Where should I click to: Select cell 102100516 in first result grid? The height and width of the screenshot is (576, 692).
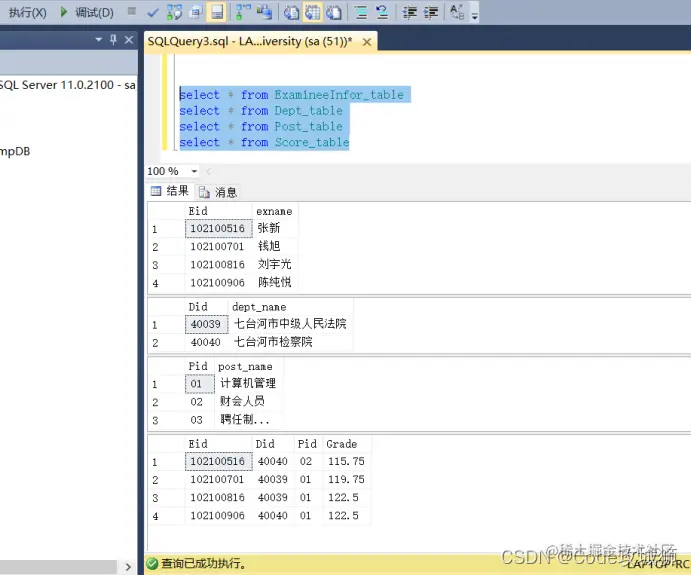[x=218, y=229]
